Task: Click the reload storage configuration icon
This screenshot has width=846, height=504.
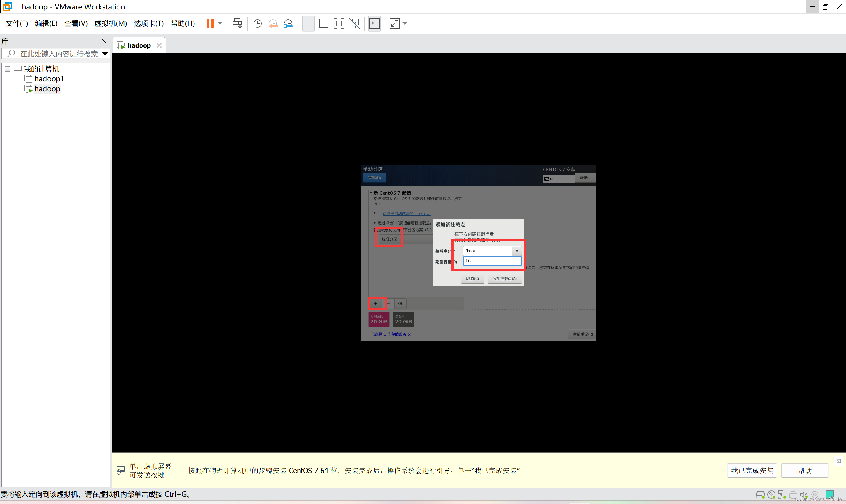Action: pos(400,304)
